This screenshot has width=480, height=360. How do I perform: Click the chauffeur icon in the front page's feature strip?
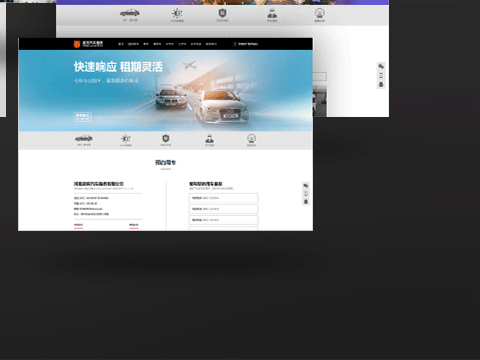tap(209, 138)
